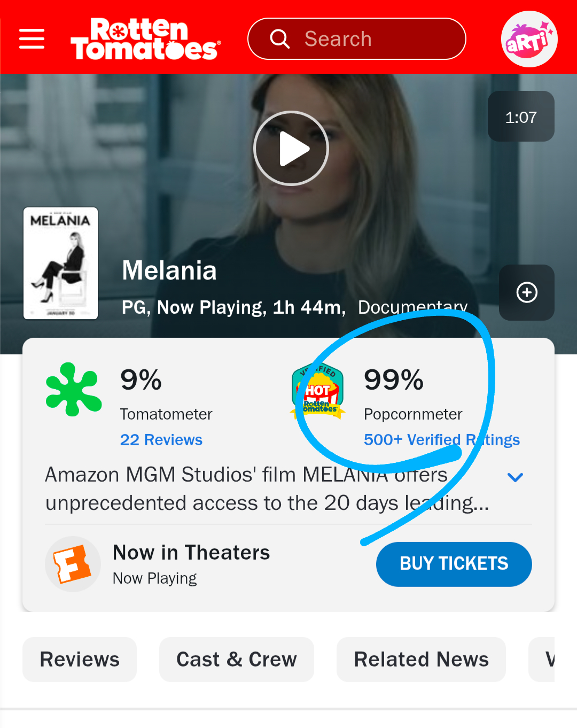Click the green splat Tomatometer icon
The width and height of the screenshot is (577, 728).
pyautogui.click(x=74, y=390)
